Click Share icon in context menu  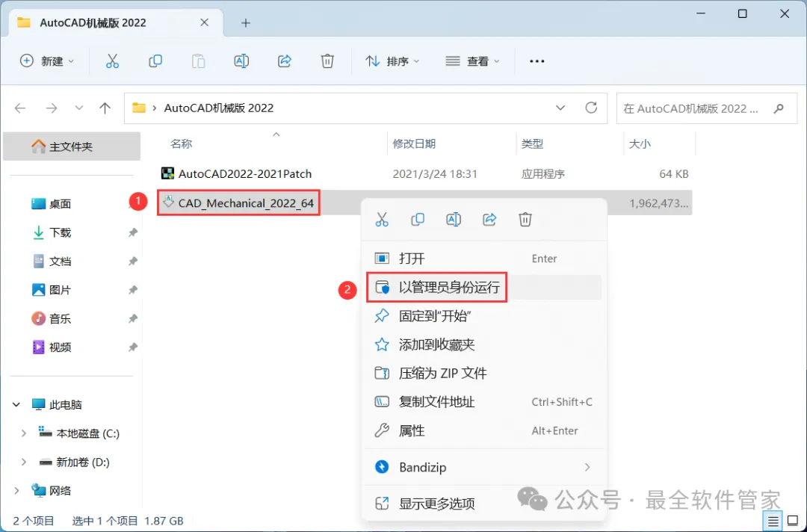489,220
